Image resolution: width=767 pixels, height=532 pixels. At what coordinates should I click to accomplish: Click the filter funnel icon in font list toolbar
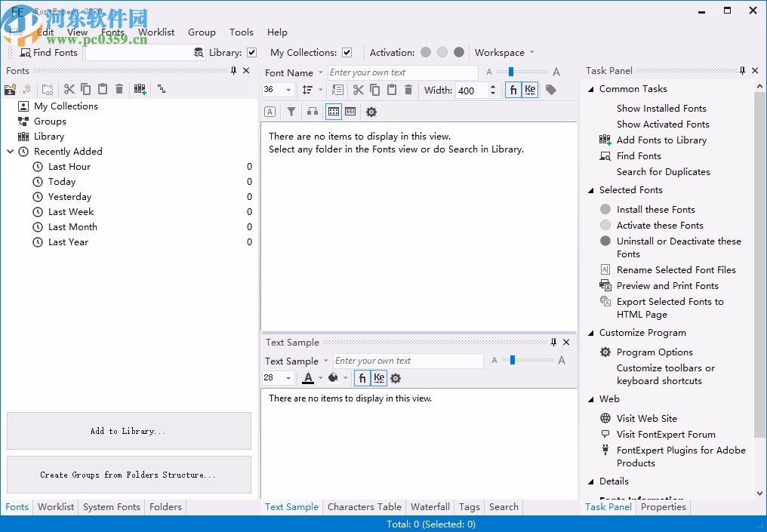tap(291, 112)
